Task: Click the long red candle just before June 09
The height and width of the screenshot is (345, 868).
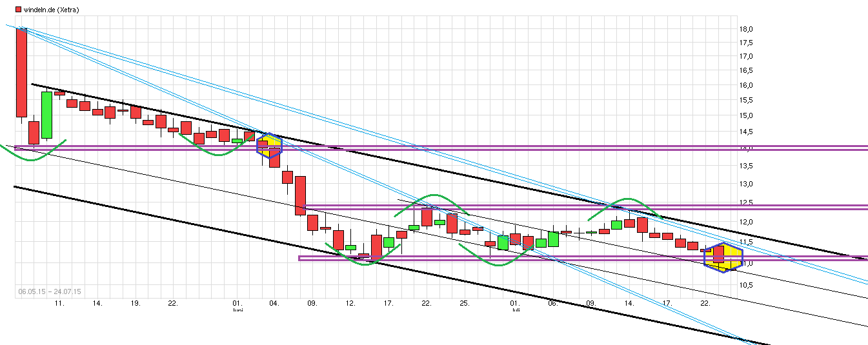Action: [300, 195]
